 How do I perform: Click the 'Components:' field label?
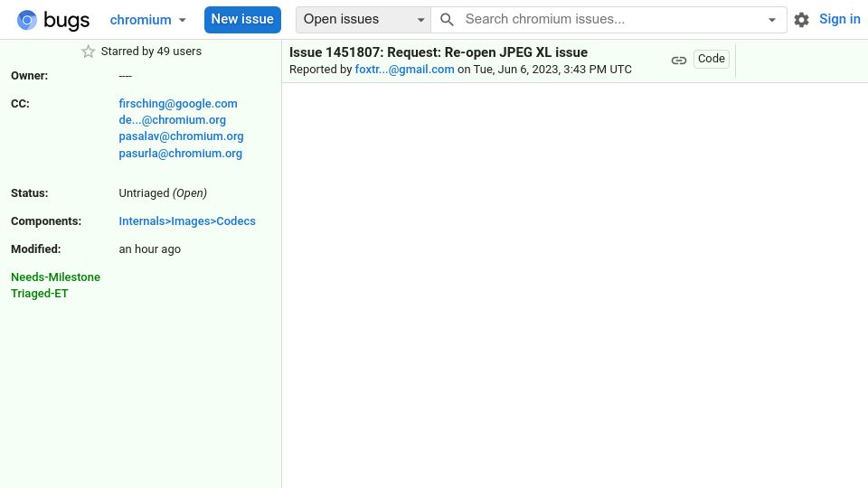(46, 221)
